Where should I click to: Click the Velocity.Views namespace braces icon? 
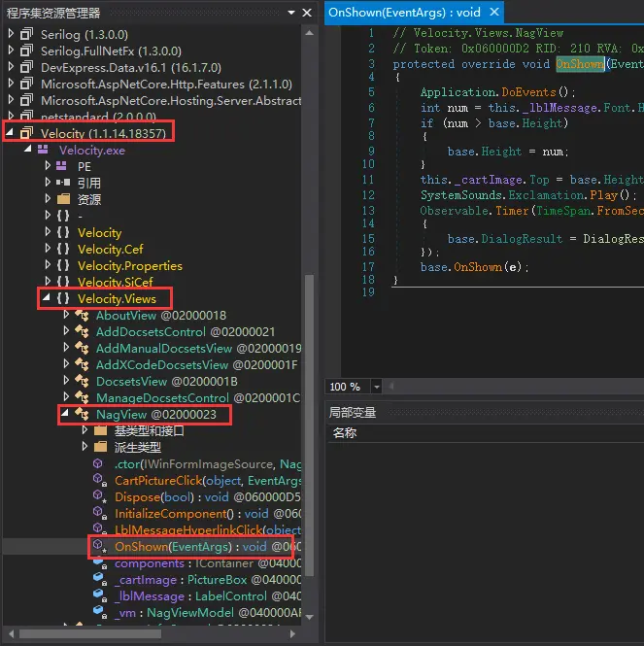(63, 298)
